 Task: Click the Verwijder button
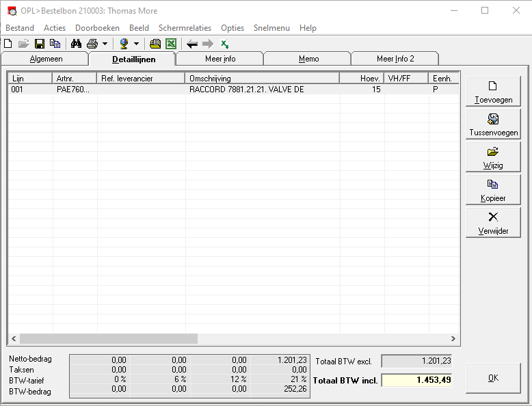[x=493, y=223]
